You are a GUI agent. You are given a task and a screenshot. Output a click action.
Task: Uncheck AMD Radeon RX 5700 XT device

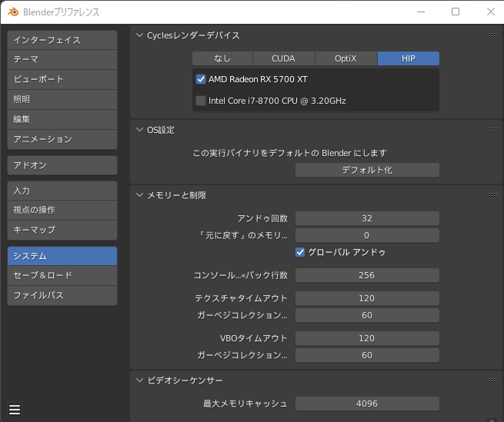point(201,79)
